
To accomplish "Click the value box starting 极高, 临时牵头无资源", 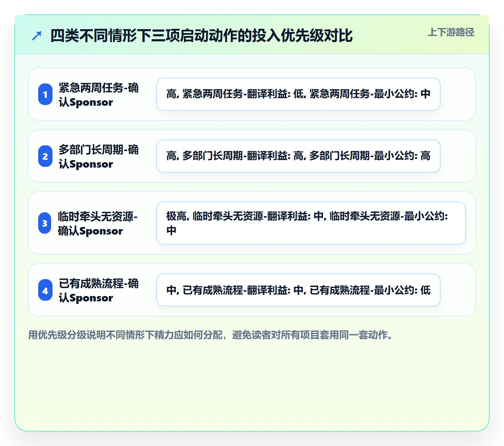I will [311, 223].
